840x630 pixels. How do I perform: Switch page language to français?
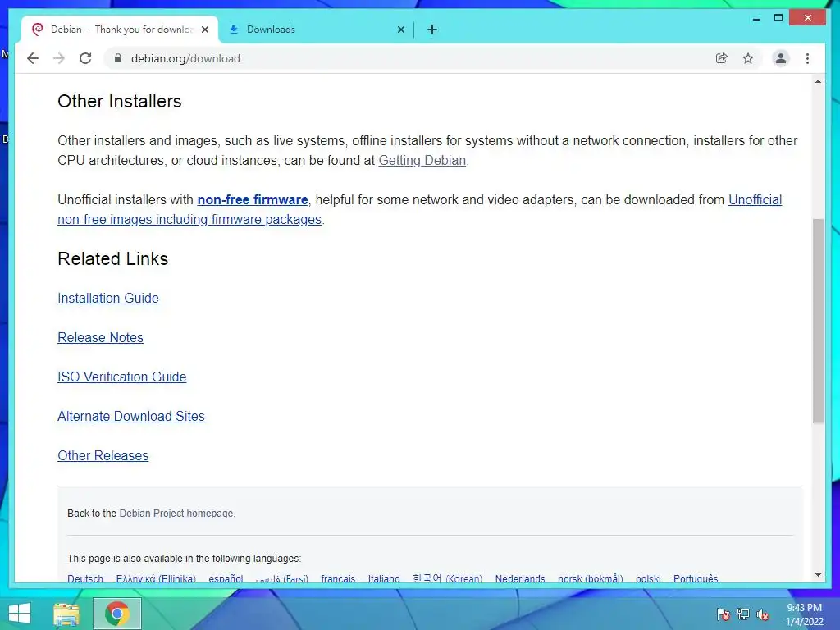point(338,578)
